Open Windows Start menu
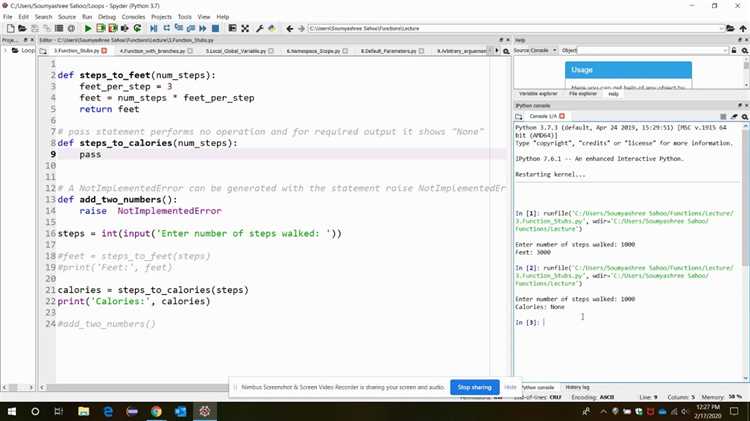Viewport: 750px width, 421px height. (11, 411)
